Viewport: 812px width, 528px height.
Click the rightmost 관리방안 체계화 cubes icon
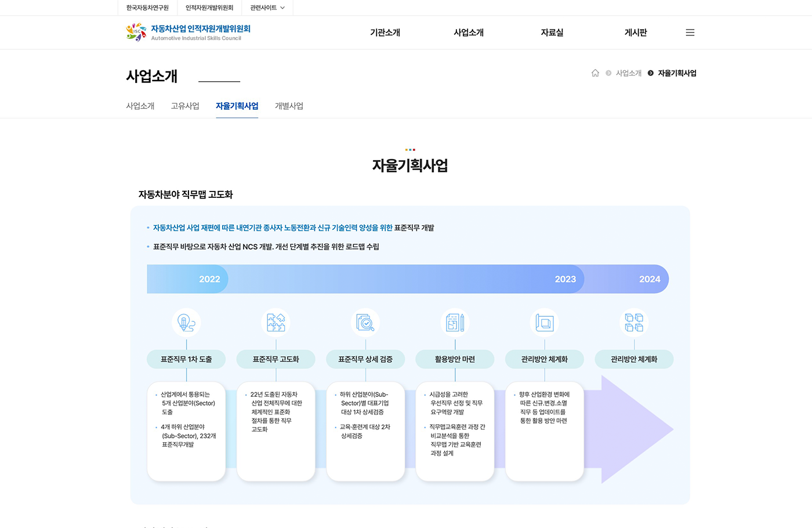click(x=634, y=323)
